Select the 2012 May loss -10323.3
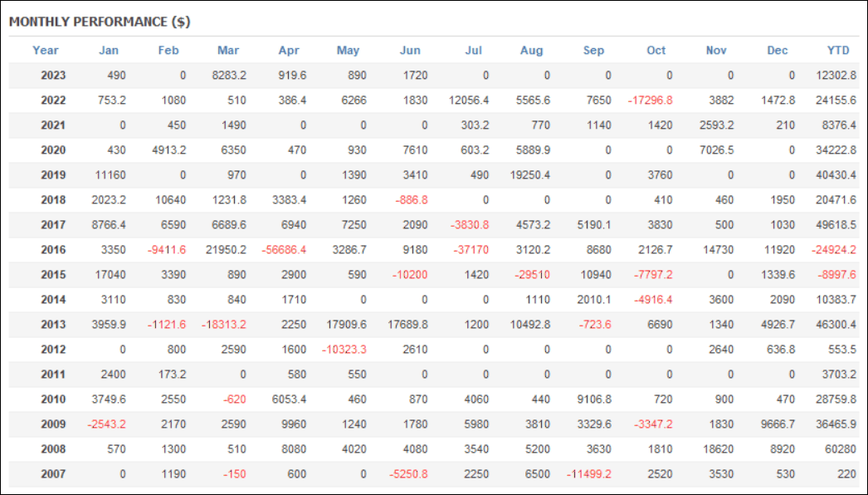 pos(344,350)
